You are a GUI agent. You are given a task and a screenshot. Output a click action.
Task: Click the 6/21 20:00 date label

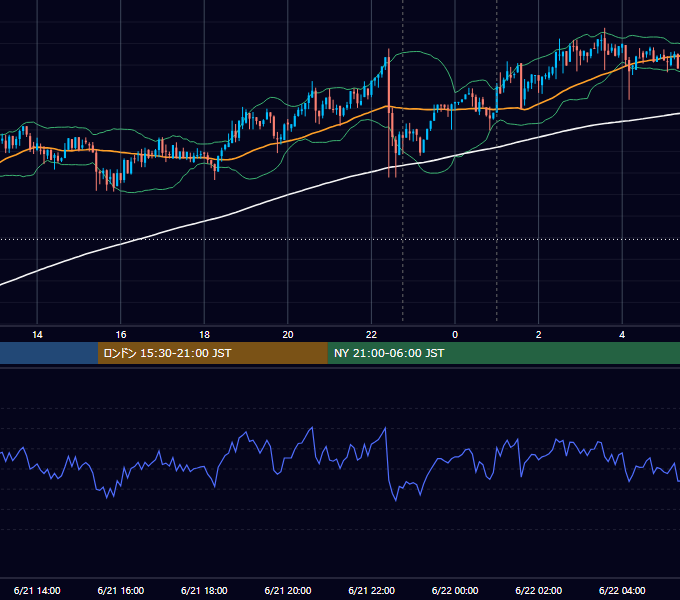(x=288, y=590)
